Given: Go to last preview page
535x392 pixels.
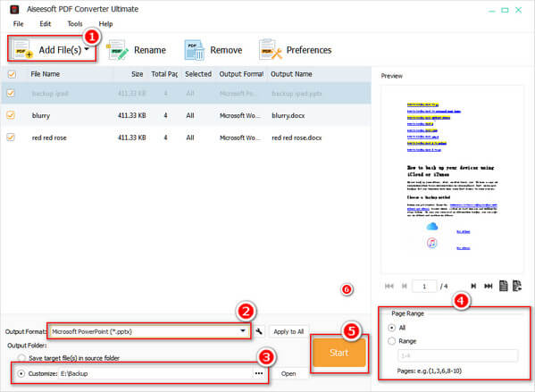Looking at the screenshot, I should [x=489, y=286].
